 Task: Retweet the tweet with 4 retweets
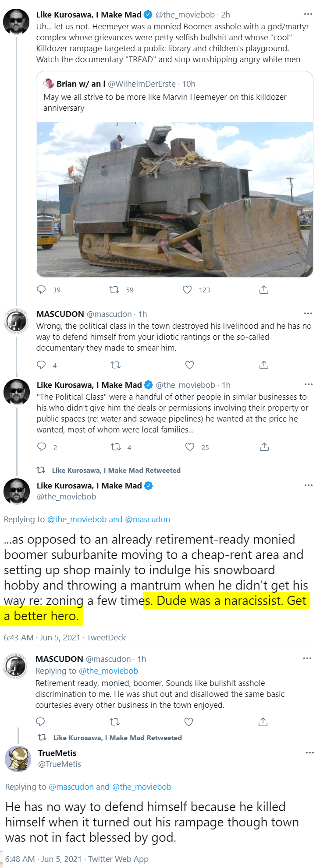pos(116,446)
